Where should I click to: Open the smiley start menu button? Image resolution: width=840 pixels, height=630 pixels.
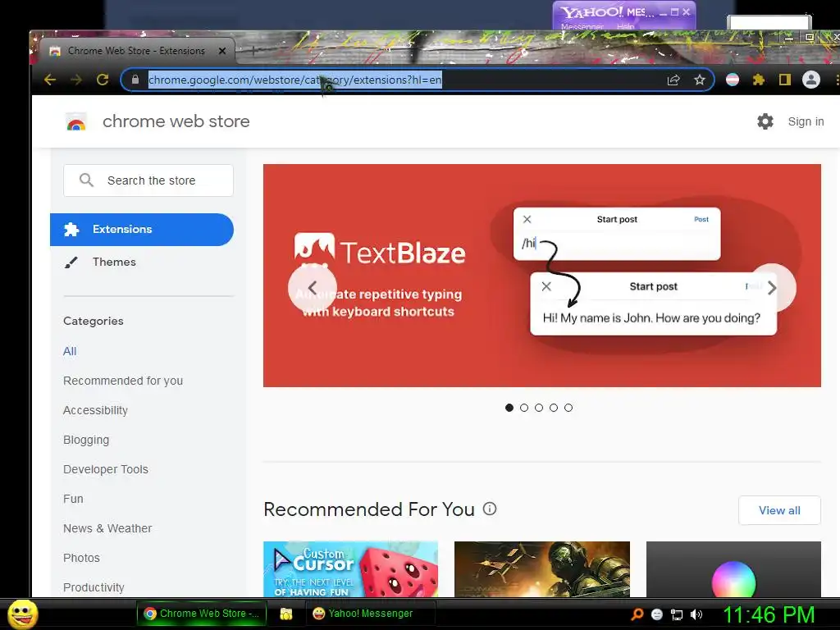(23, 614)
